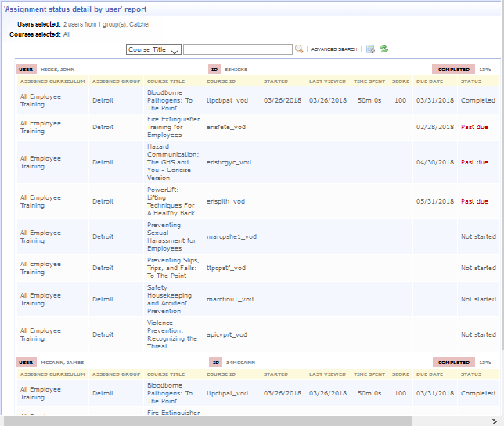The image size is (504, 426).
Task: Click the export report icon
Action: point(370,49)
